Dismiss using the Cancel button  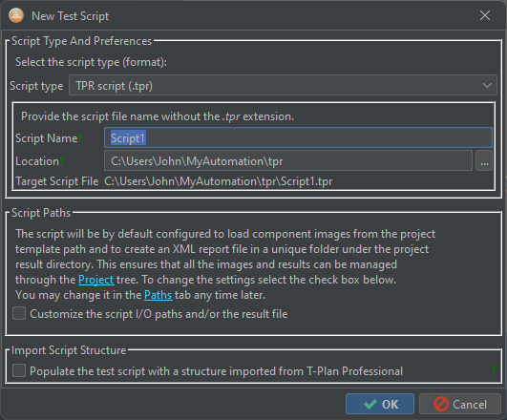pos(460,404)
